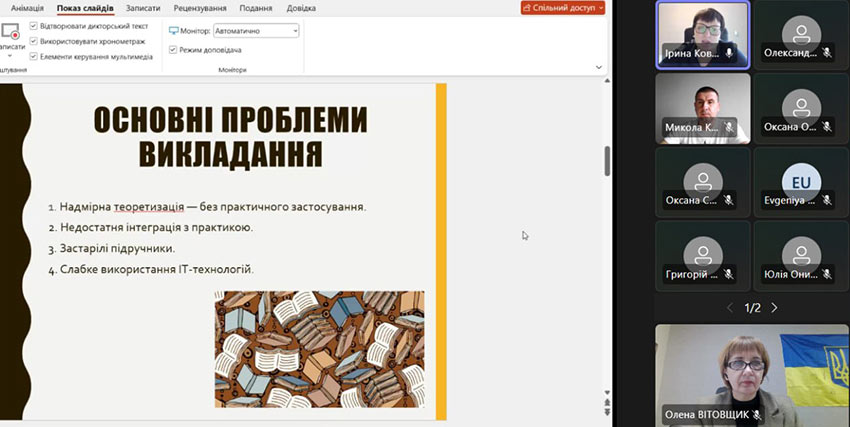Expand the Спільний доступ dropdown arrow
Viewport: 850px width, 427px height.
tap(601, 8)
